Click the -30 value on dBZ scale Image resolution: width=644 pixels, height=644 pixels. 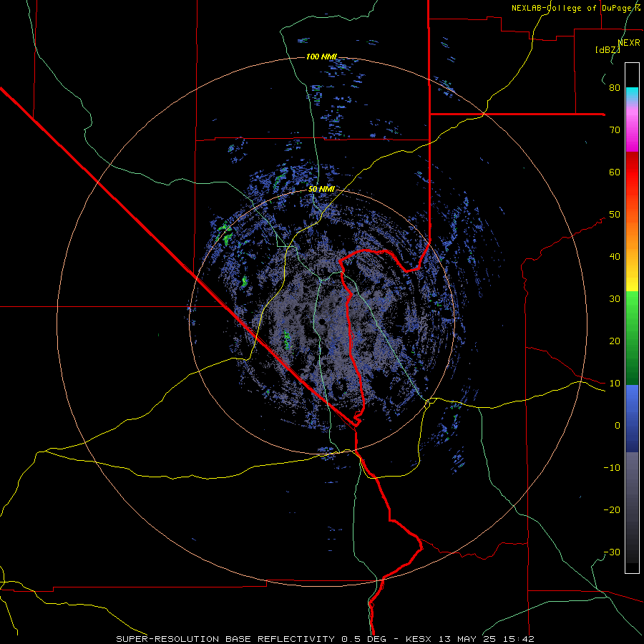click(612, 552)
